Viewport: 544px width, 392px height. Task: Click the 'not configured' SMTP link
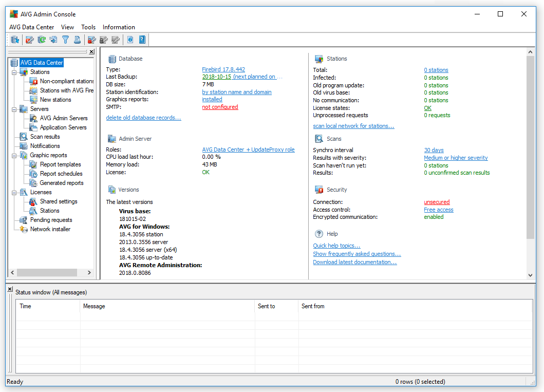[220, 107]
